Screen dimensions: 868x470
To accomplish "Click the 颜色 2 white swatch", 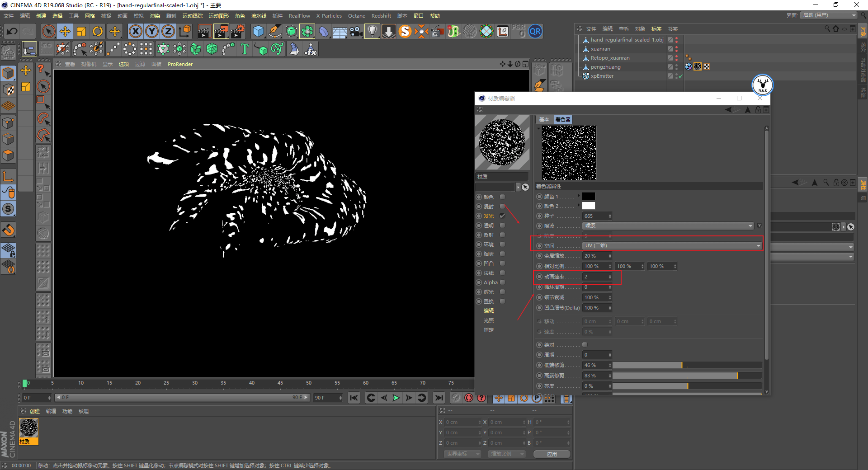I will [x=588, y=206].
